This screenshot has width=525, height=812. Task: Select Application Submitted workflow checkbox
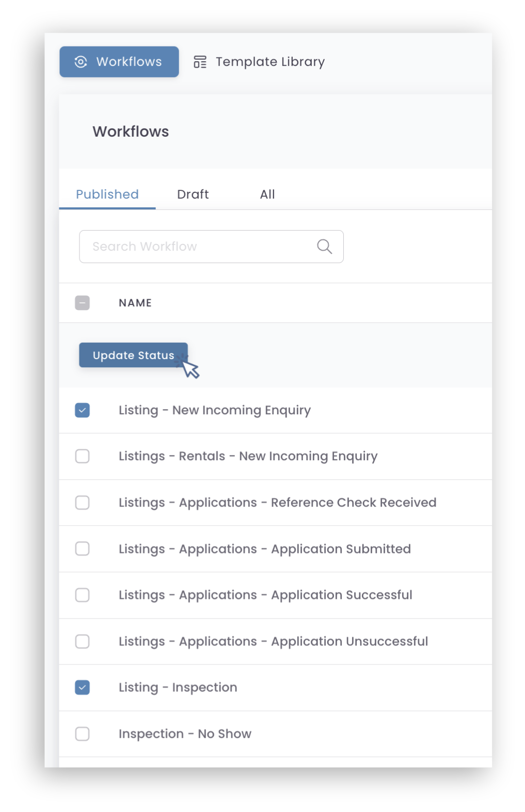82,548
